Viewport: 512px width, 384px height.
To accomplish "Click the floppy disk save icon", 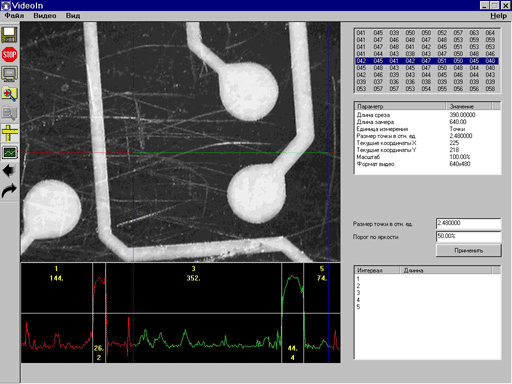I will (x=9, y=35).
